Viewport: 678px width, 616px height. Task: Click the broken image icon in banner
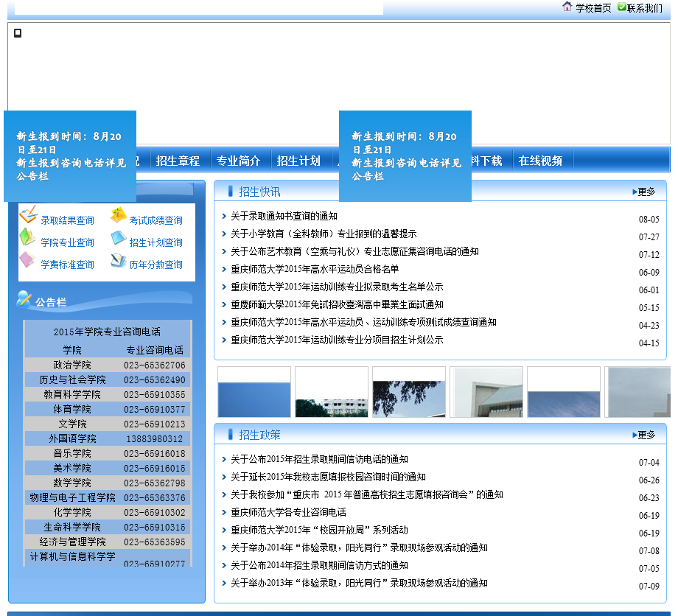coord(18,33)
